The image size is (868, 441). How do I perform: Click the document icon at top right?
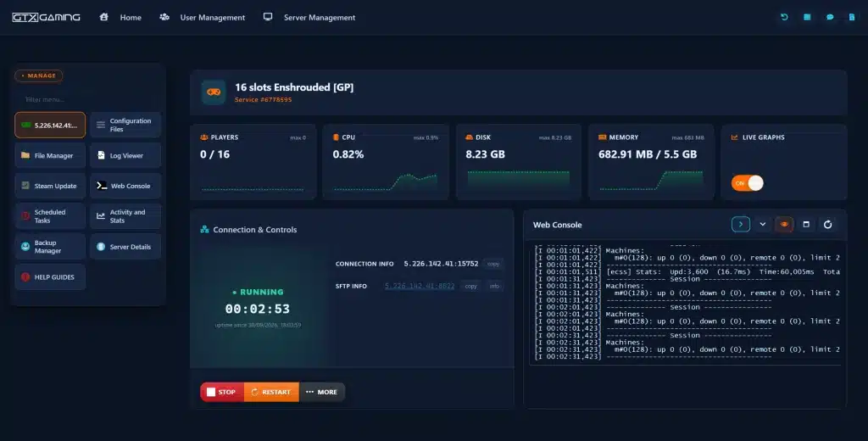click(x=852, y=17)
